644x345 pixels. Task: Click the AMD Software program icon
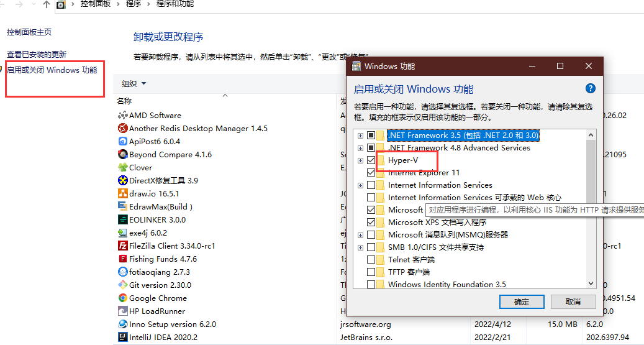(x=122, y=116)
